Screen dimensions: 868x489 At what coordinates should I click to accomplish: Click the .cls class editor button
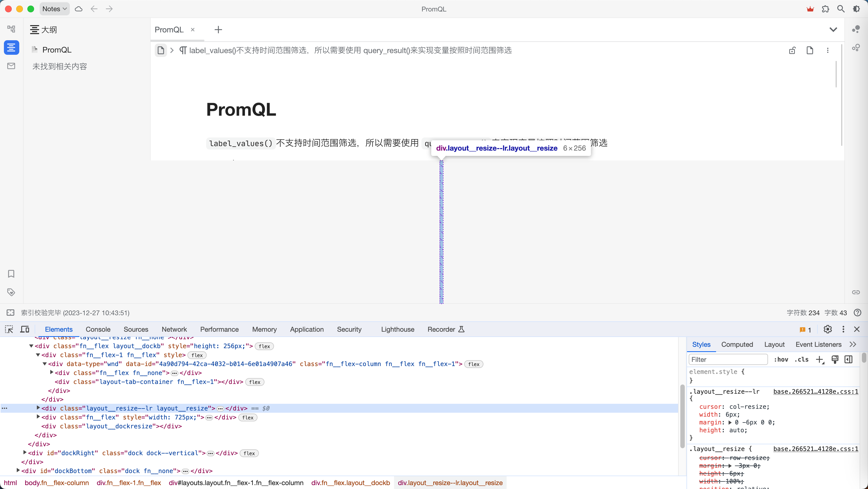pyautogui.click(x=802, y=360)
